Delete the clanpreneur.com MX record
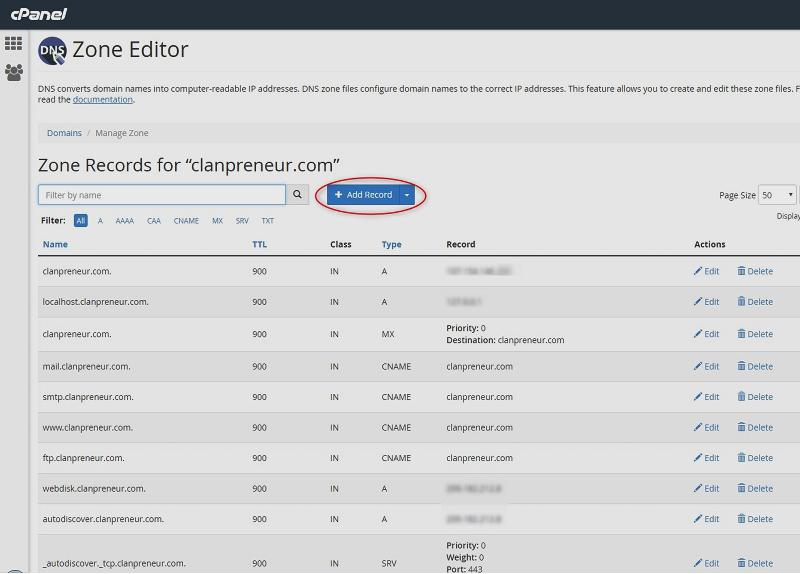Viewport: 800px width, 574px height. coord(755,334)
